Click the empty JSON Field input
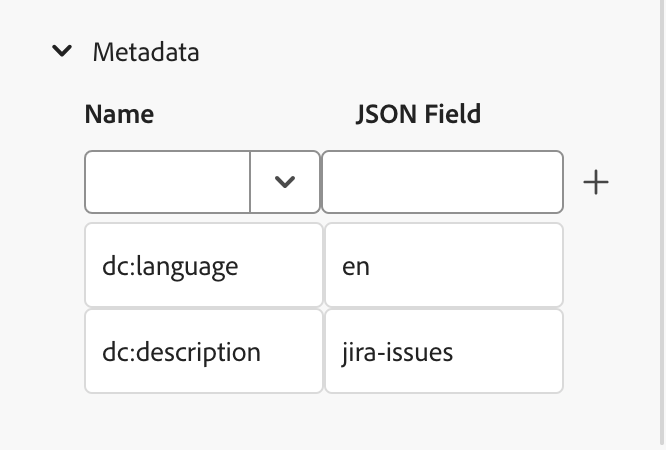 tap(442, 182)
